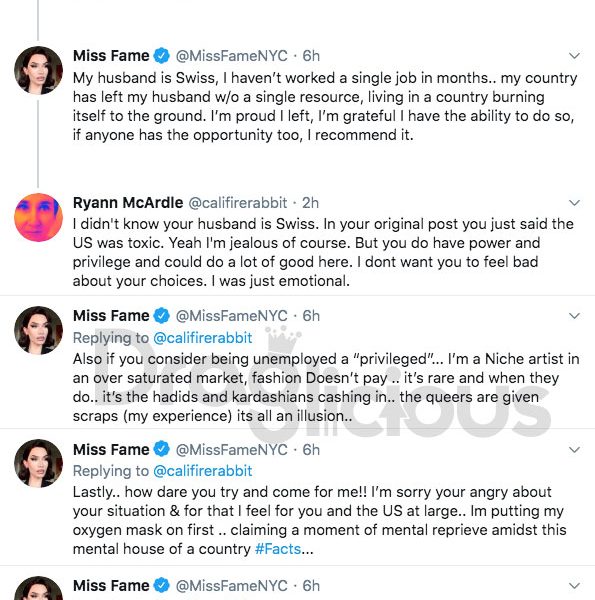The height and width of the screenshot is (600, 595).
Task: Click Miss Fame avatar on 'Lastly' tweet
Action: [38, 463]
